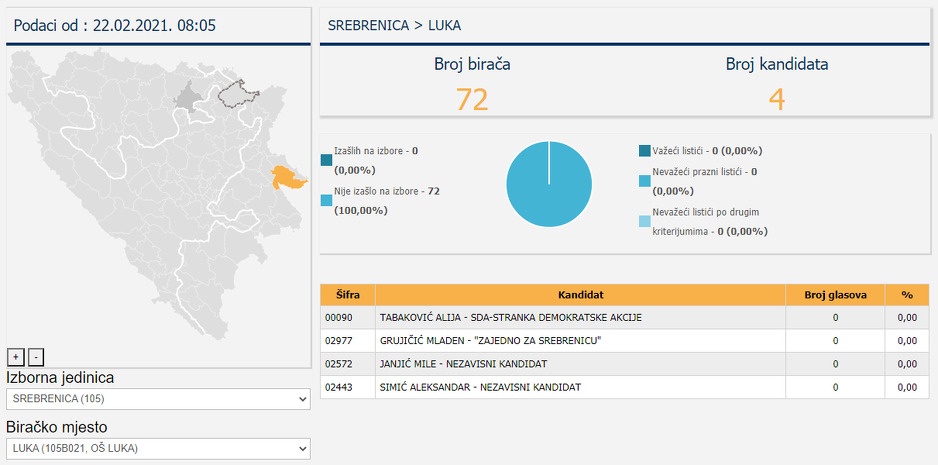
Task: Click the SREBRENICA > LUKA breadcrumb
Action: pos(394,25)
